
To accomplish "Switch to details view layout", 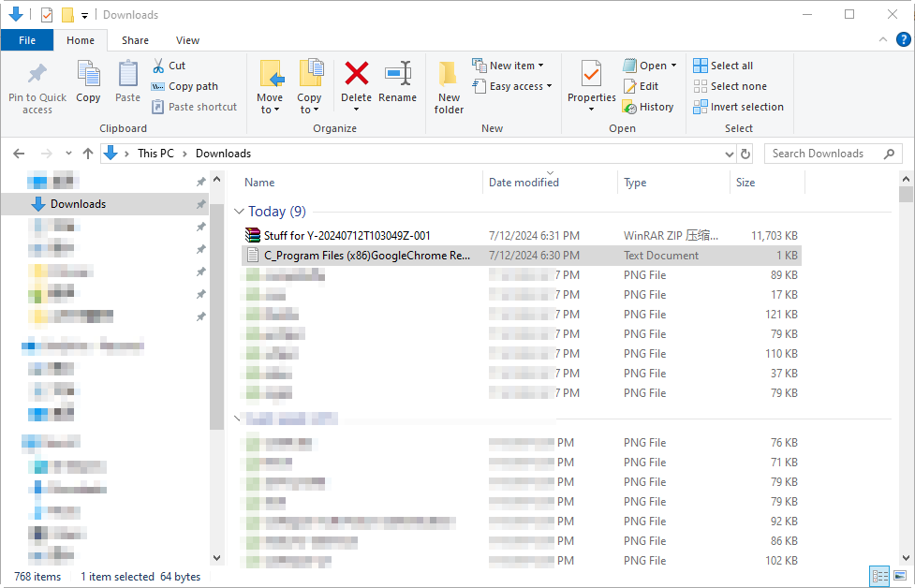I will [879, 576].
